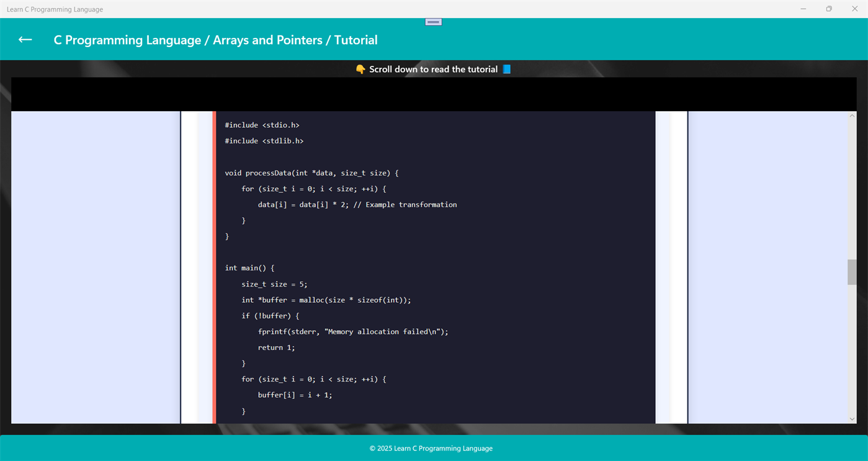Viewport: 868px width, 461px height.
Task: Select the 'Arrays and Pointers' breadcrumb segment
Action: (267, 40)
